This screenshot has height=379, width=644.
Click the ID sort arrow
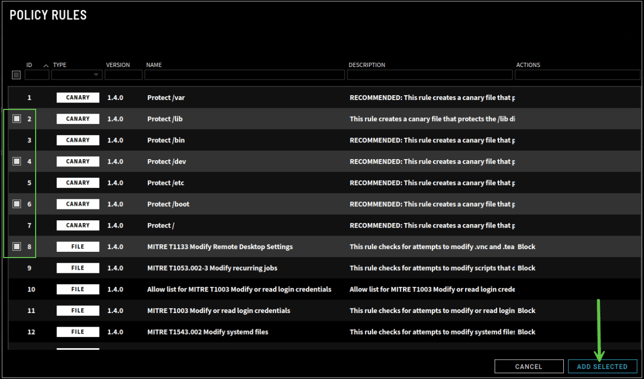pyautogui.click(x=46, y=65)
